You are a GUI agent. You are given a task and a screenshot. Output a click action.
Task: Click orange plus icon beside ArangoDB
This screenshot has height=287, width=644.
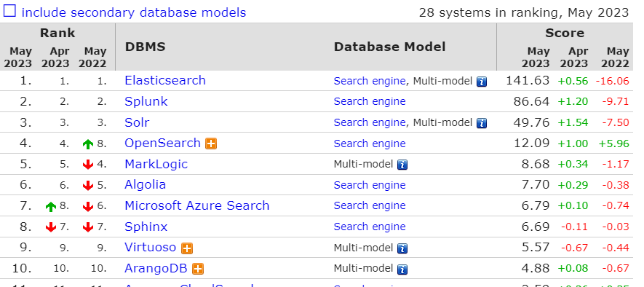[198, 270]
